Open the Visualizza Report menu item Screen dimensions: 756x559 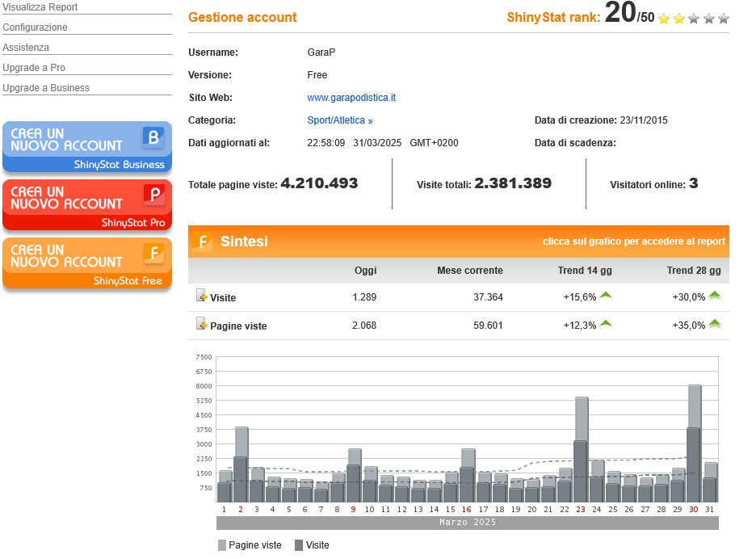pyautogui.click(x=40, y=7)
